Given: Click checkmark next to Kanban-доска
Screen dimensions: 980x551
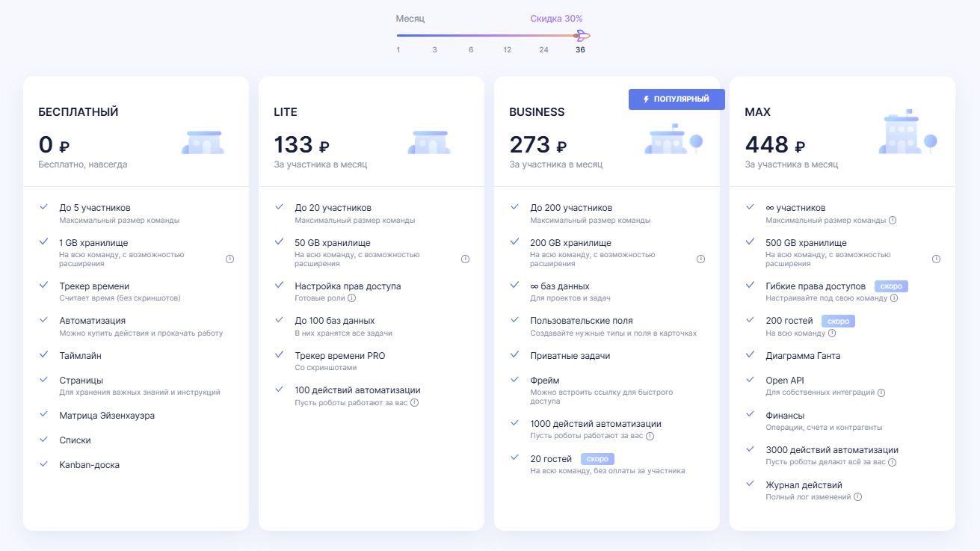Looking at the screenshot, I should tap(44, 464).
